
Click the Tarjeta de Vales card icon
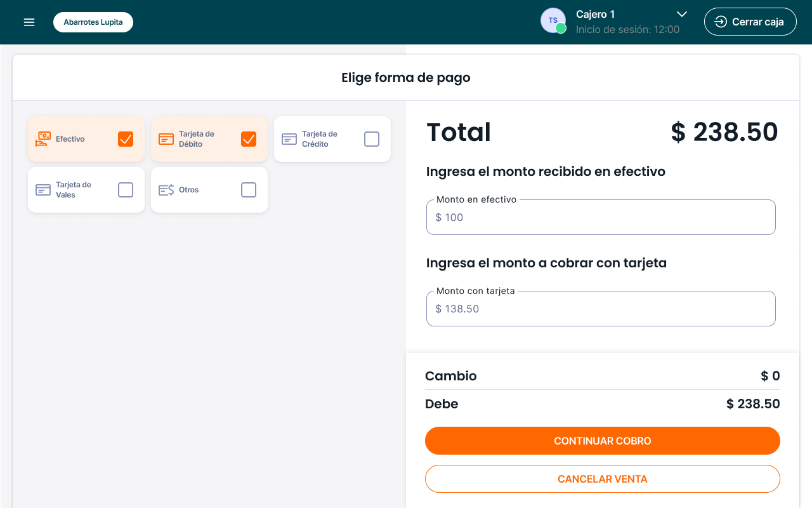pos(43,190)
